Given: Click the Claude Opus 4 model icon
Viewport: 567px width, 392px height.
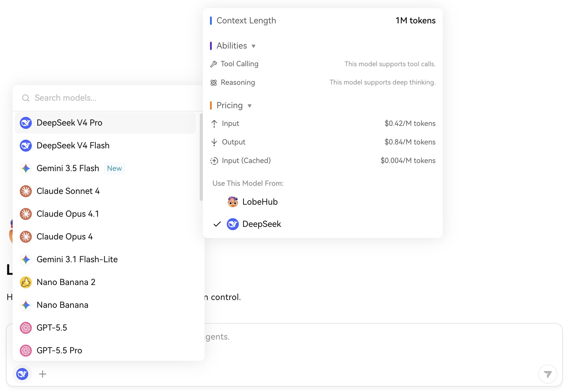Looking at the screenshot, I should (26, 237).
